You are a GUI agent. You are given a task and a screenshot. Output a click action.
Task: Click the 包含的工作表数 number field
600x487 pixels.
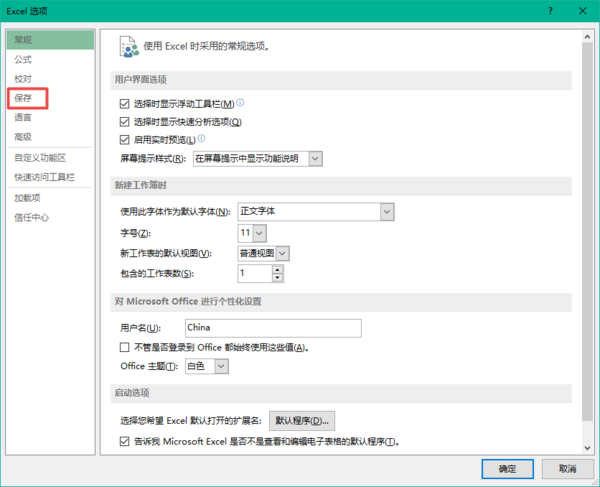[x=255, y=273]
